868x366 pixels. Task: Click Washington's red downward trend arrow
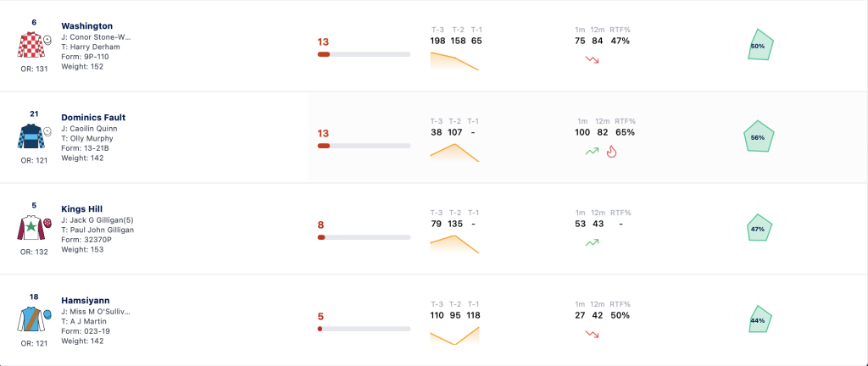tap(593, 59)
